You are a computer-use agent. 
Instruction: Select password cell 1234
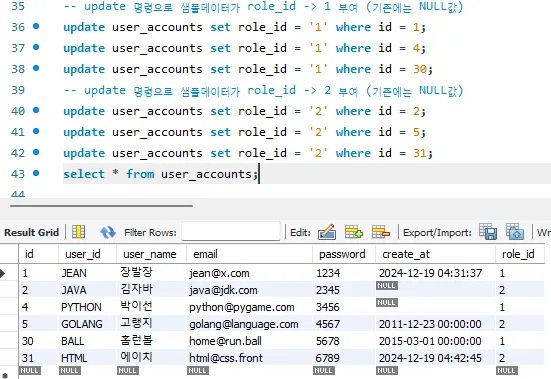[344, 273]
